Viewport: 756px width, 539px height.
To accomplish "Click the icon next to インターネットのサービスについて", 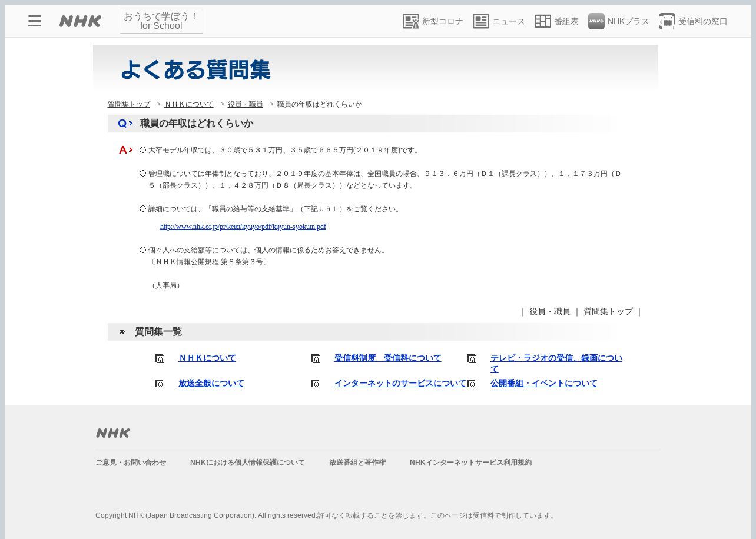I will tap(316, 384).
